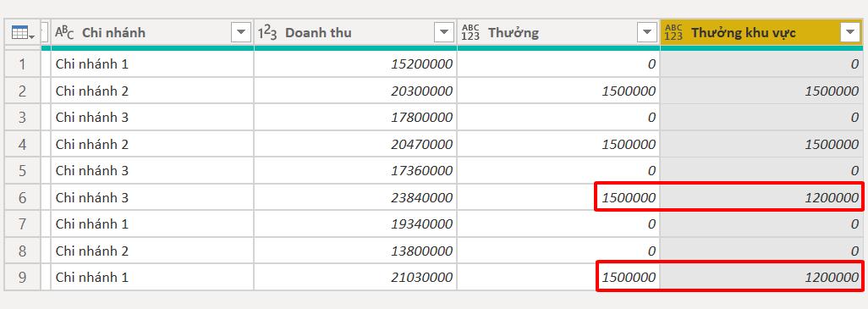The height and width of the screenshot is (309, 868).
Task: Click Thưởng cell 1500000 in row 2
Action: coord(558,91)
